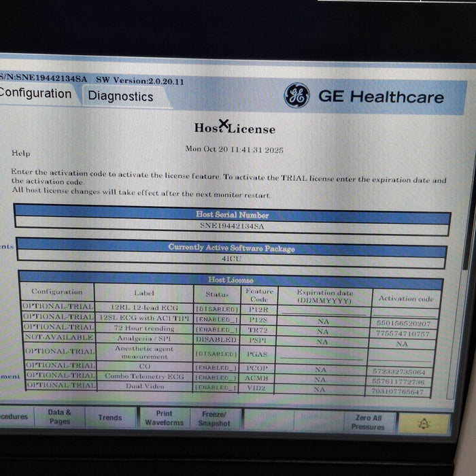Screen dimensions: 476x476
Task: Click the activation code 557611772736
Action: point(398,382)
